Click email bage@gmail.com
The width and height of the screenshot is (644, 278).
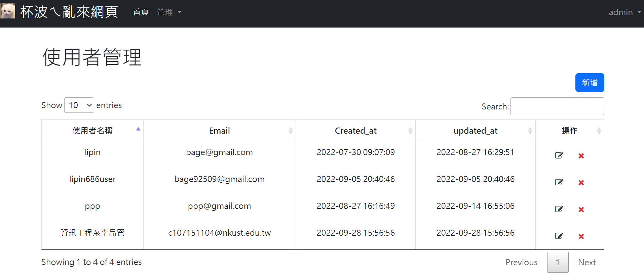[x=219, y=152]
